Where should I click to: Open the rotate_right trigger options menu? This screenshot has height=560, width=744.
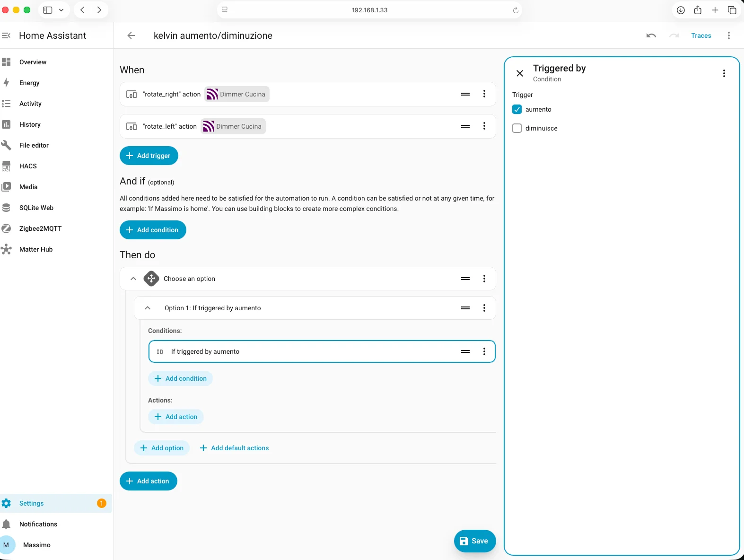click(484, 94)
